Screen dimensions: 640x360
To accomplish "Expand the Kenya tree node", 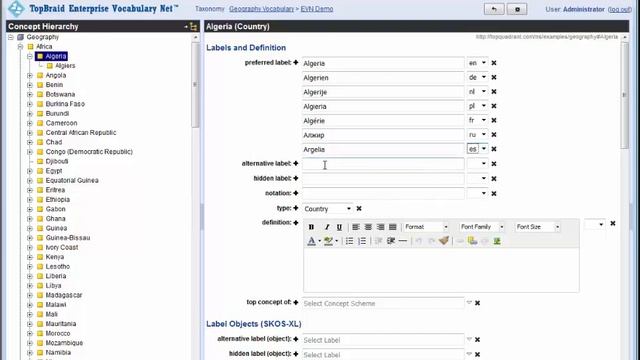I will coord(30,257).
